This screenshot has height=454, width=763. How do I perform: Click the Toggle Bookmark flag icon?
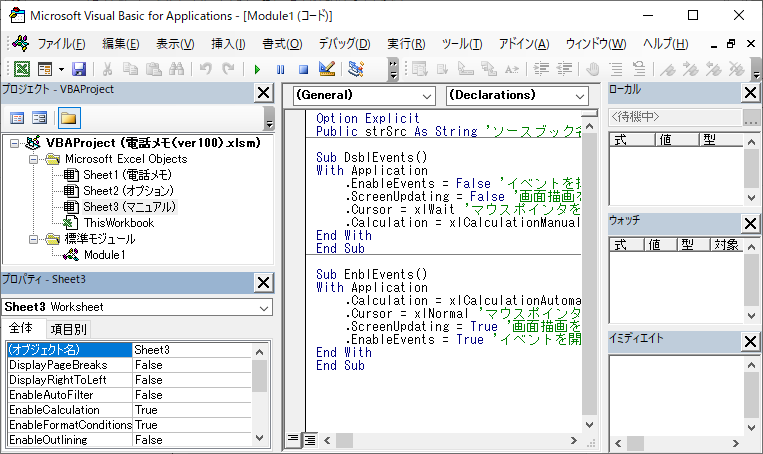(x=668, y=69)
